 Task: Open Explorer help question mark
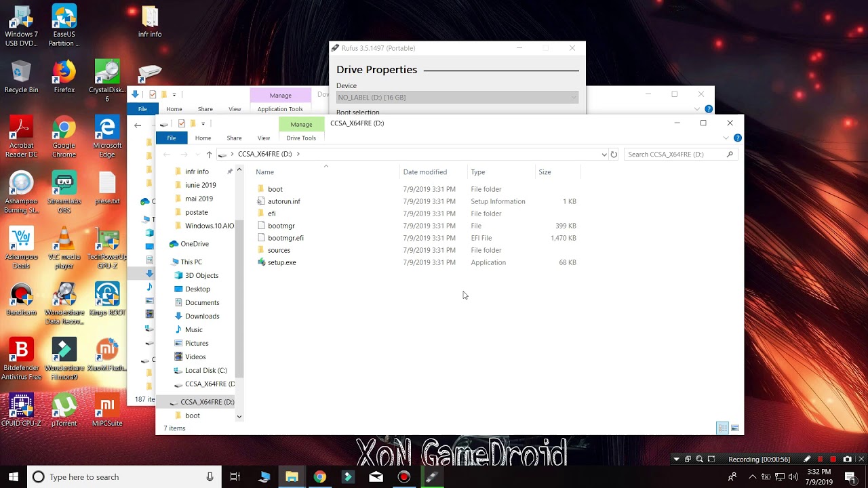pyautogui.click(x=737, y=138)
